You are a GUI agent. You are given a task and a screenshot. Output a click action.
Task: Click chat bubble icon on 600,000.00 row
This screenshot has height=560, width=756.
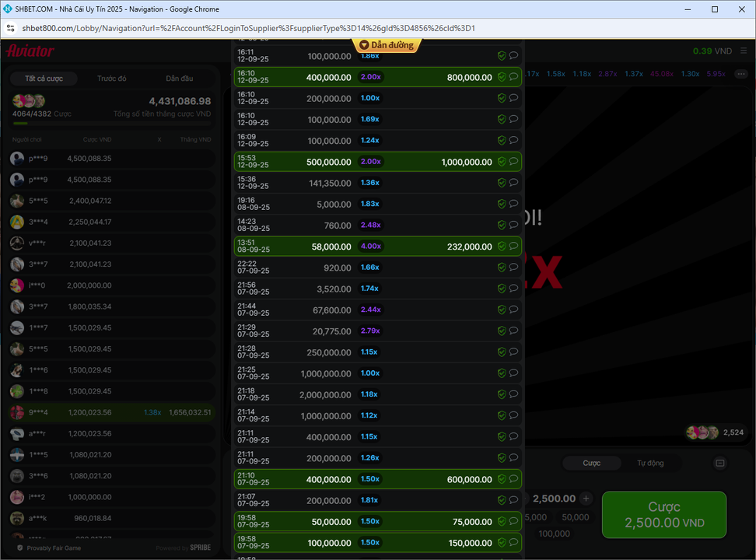pyautogui.click(x=513, y=479)
